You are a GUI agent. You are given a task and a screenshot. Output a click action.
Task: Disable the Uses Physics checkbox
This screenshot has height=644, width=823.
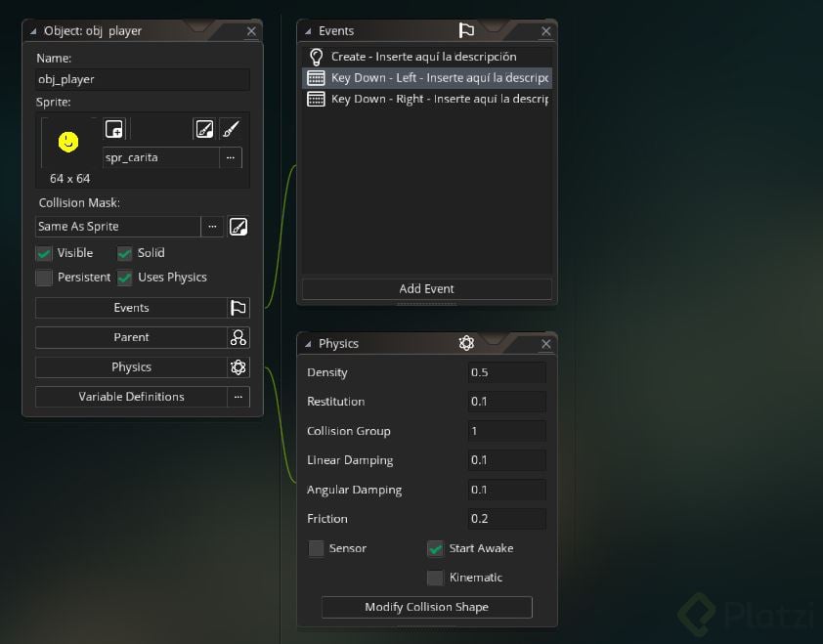(x=124, y=278)
